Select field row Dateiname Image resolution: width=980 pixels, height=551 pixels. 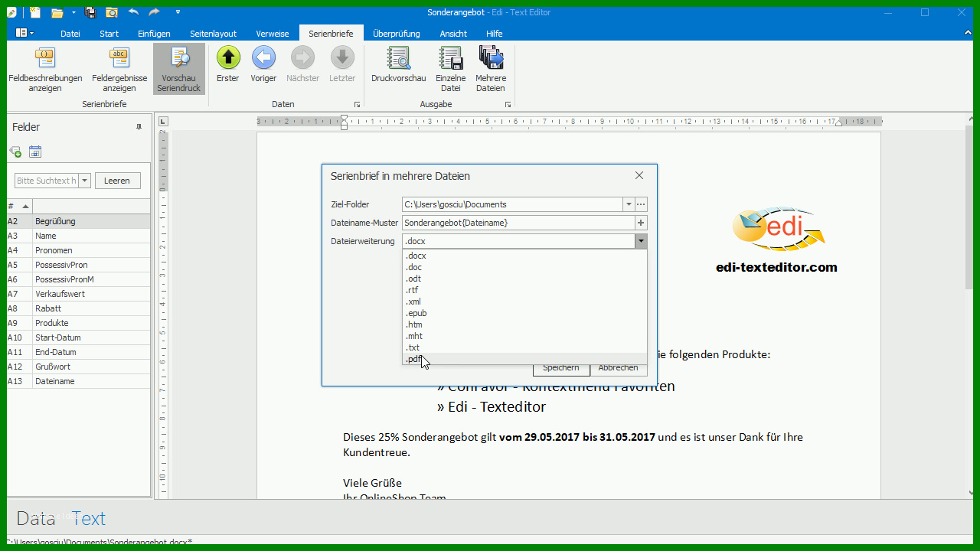[x=79, y=381]
